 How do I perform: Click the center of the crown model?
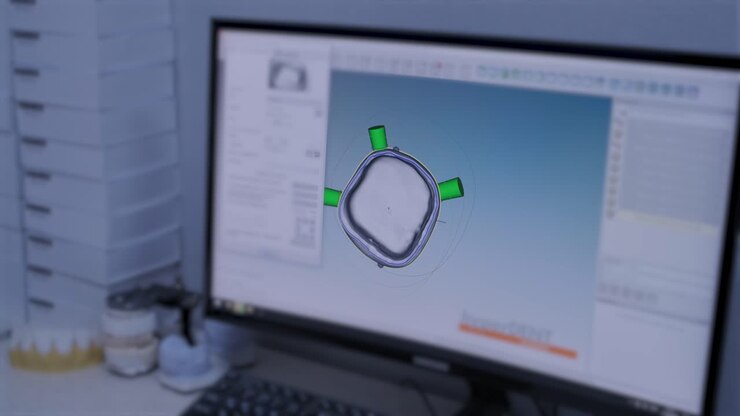point(388,208)
